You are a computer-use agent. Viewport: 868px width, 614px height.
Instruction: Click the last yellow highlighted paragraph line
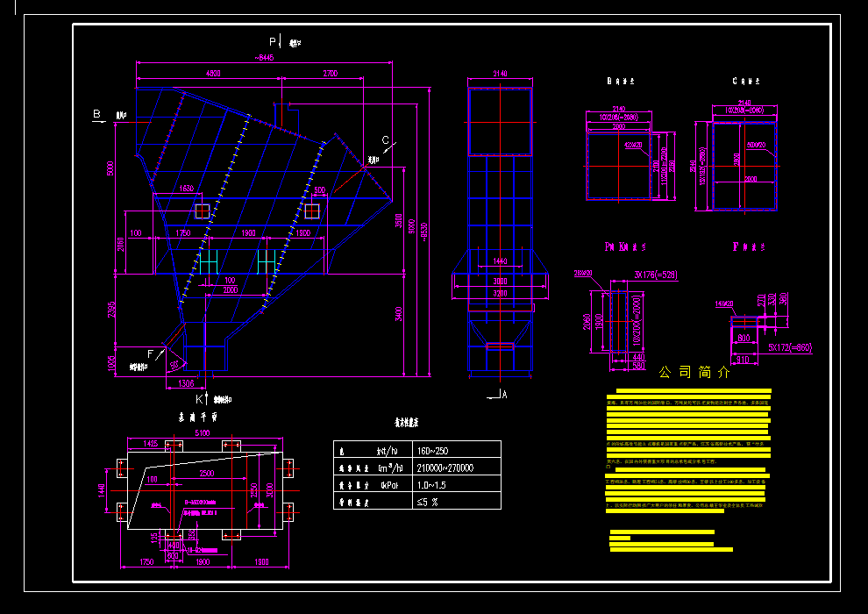coord(670,551)
